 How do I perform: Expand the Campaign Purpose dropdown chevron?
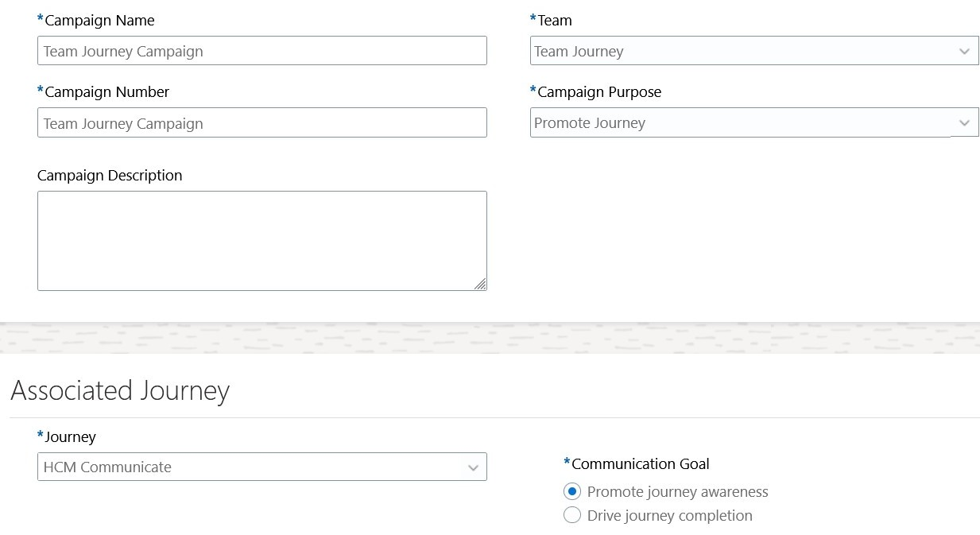point(964,123)
